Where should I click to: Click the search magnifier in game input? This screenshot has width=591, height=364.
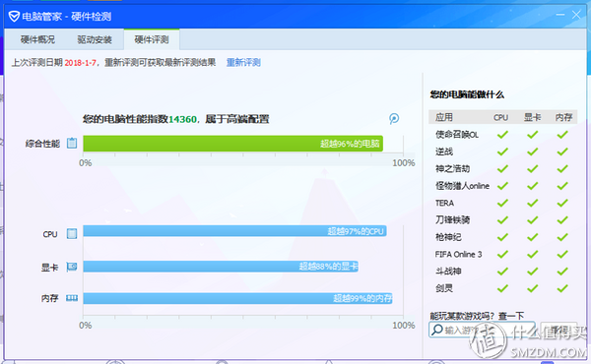pyautogui.click(x=436, y=330)
